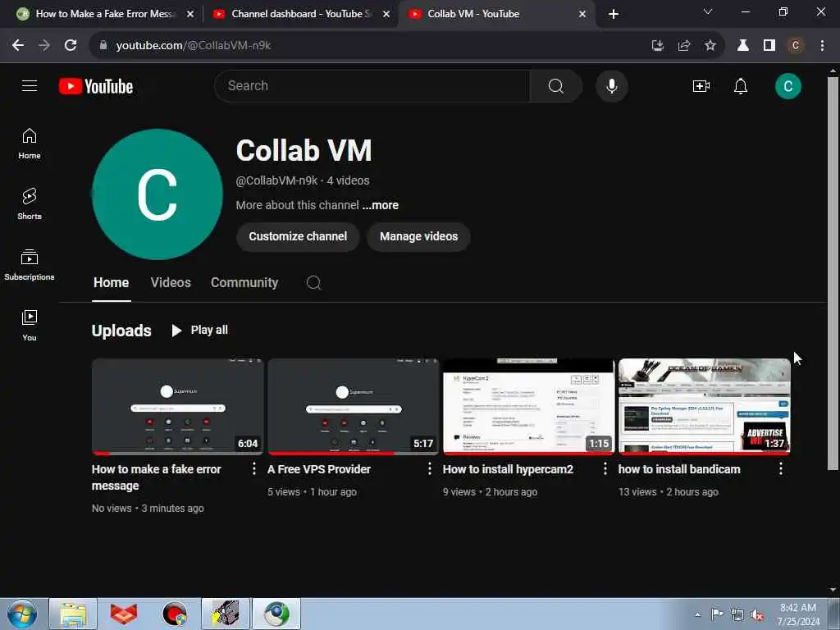Click Manage videos button
Viewport: 840px width, 630px height.
(x=419, y=236)
